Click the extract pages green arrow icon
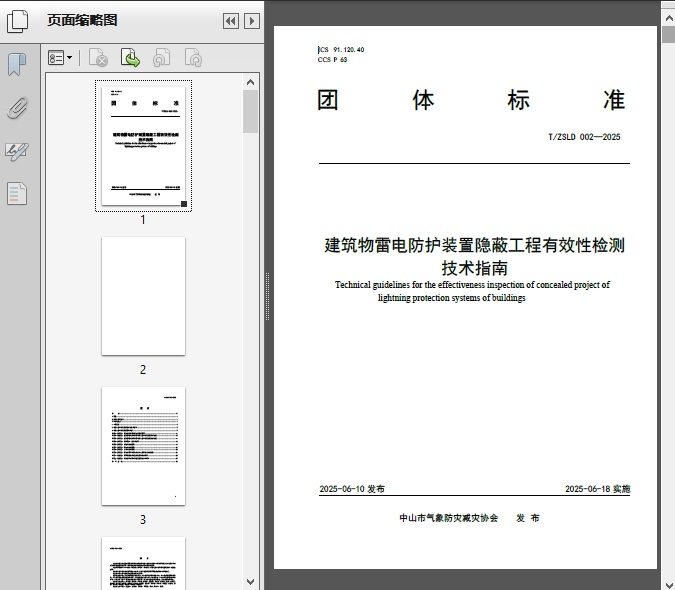 tap(130, 58)
